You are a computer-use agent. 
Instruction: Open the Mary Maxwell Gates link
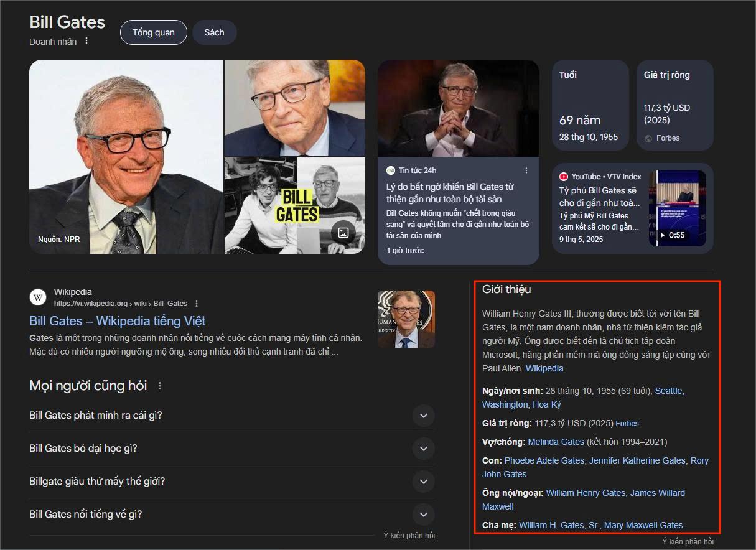point(643,525)
